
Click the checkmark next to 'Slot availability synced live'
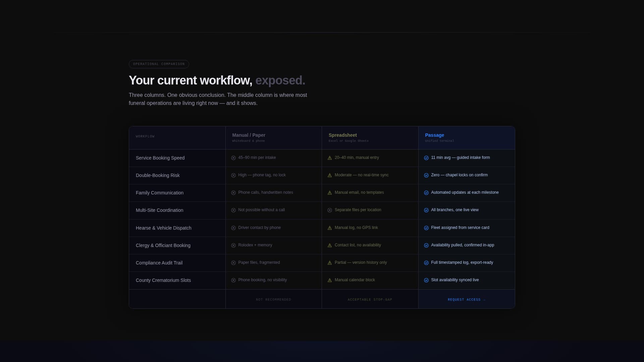(426, 280)
